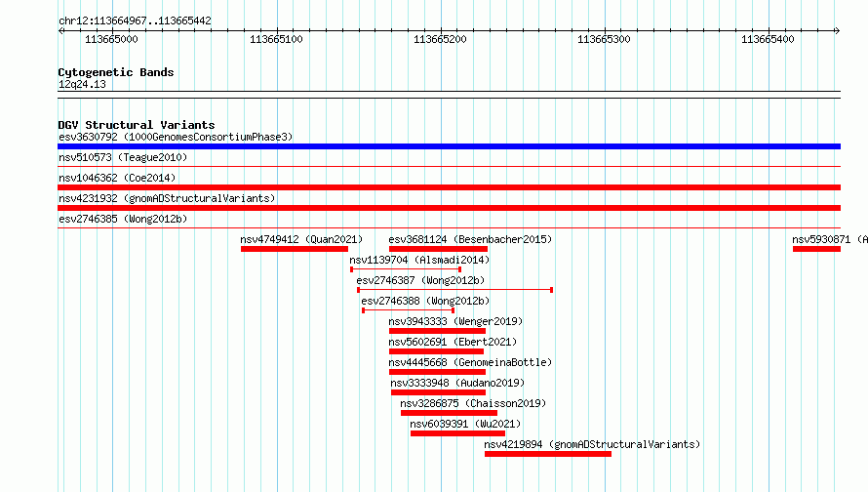
Task: Open nsv6039391 (Wu2021) label
Action: click(465, 424)
